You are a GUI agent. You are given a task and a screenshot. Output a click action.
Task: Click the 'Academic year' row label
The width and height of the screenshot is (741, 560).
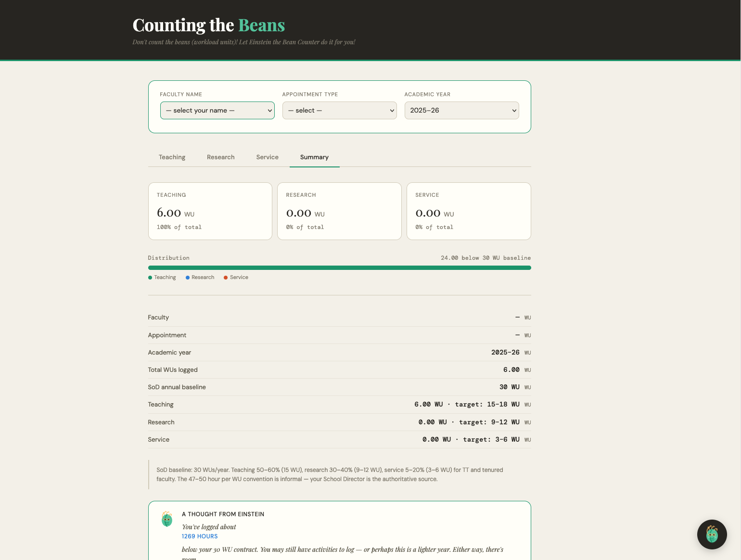pos(169,353)
